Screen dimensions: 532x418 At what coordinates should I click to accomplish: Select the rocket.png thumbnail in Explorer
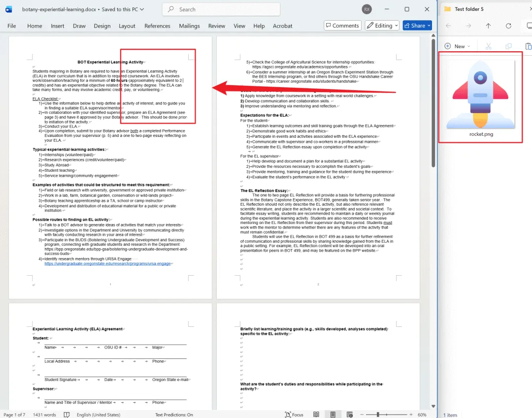click(480, 94)
